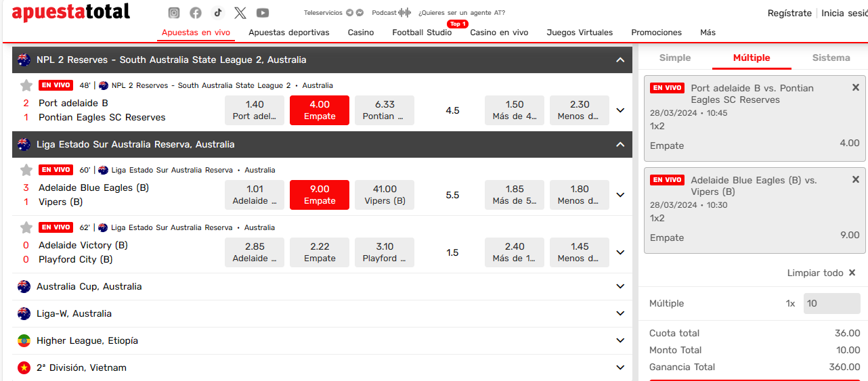Select Adelaide Victory (B) win odds 2.85
Viewport: 868px width, 381px height.
(255, 252)
